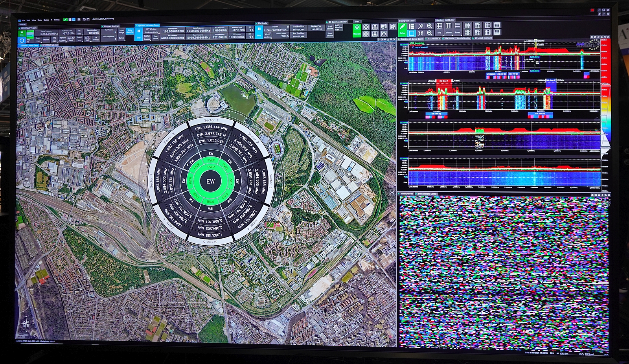Open the Tools menu
This screenshot has width=629, height=364.
click(40, 20)
